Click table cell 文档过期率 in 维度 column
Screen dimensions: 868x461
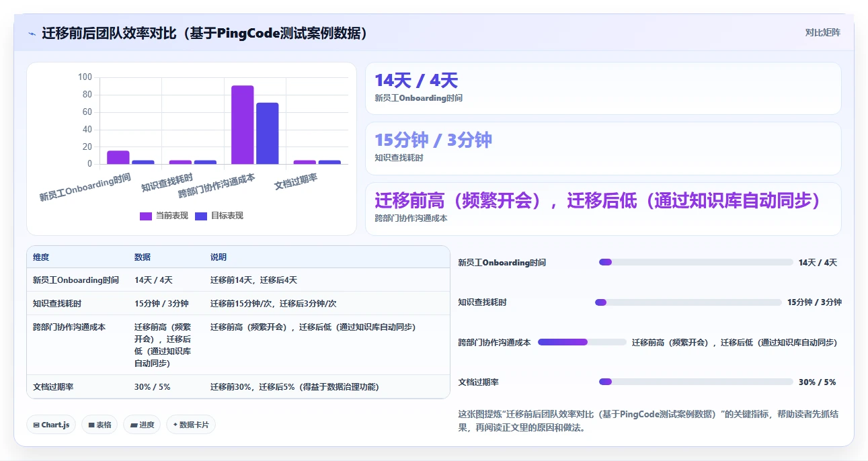[53, 387]
